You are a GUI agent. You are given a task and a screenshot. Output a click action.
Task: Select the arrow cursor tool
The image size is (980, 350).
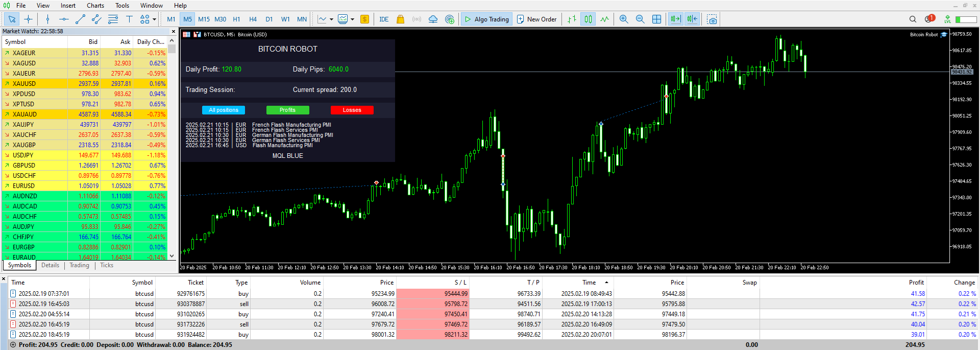coord(12,19)
